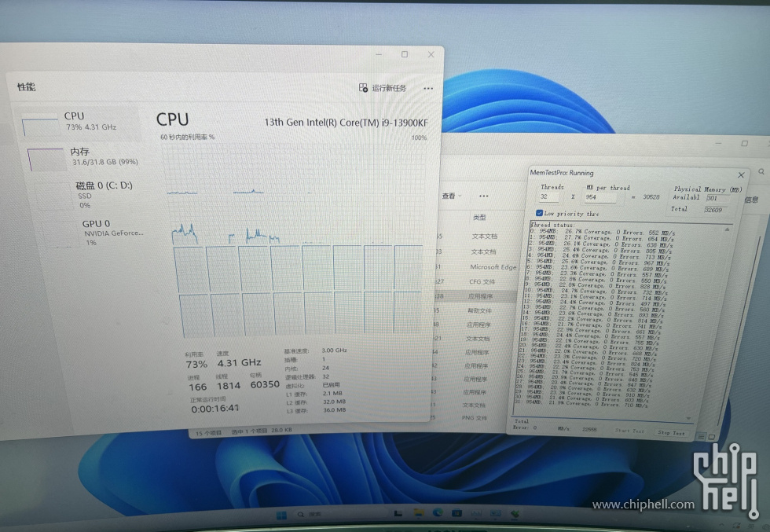770x532 pixels.
Task: Click the CFG 文件 row in File Explorer
Action: point(482,281)
